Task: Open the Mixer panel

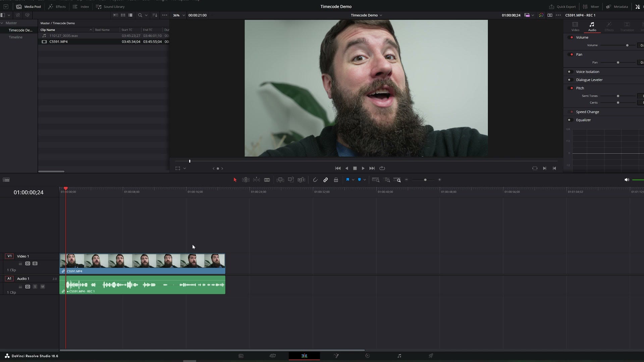Action: coord(591,7)
